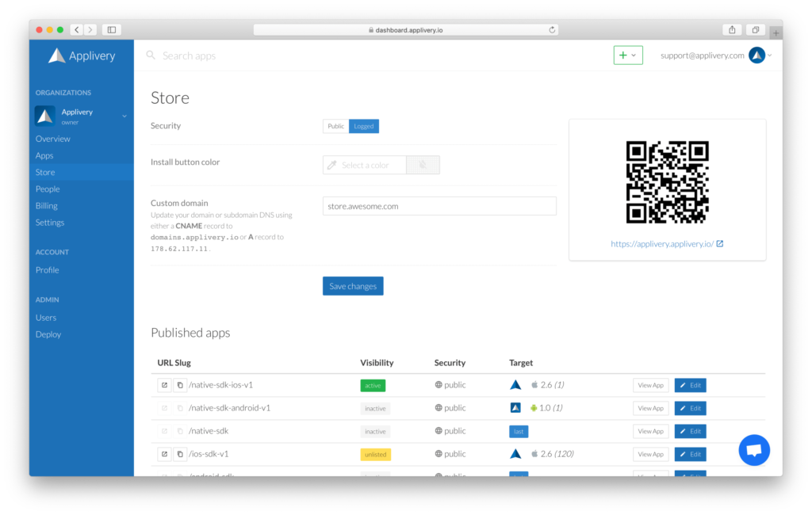
Task: Open /native-sdk-ios-v1 in new tab icon
Action: pyautogui.click(x=164, y=385)
